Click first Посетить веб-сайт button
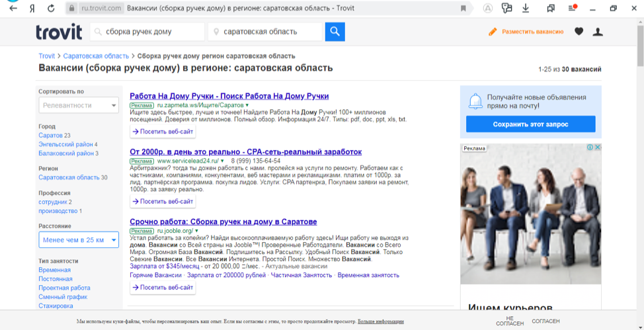644x330 pixels. [163, 132]
